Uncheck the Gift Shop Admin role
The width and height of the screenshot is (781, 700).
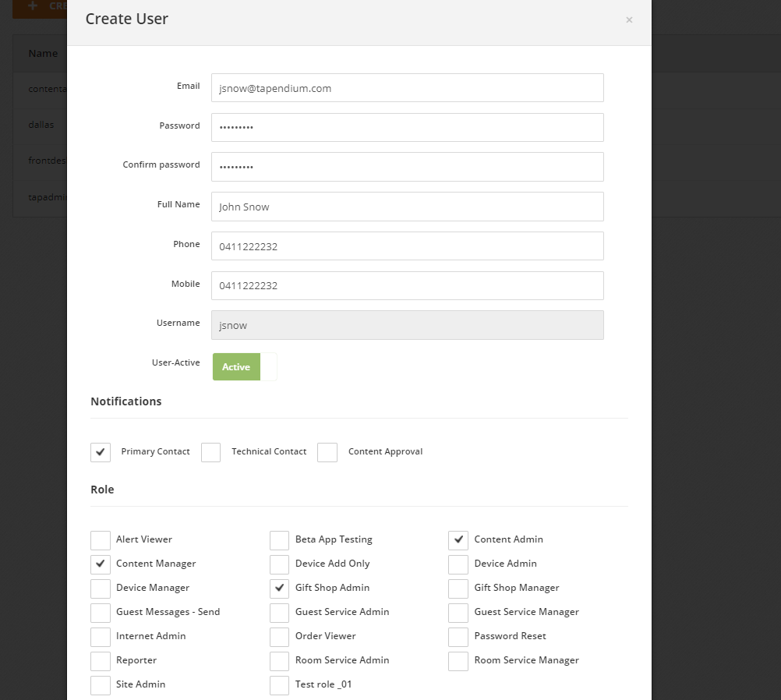(279, 589)
